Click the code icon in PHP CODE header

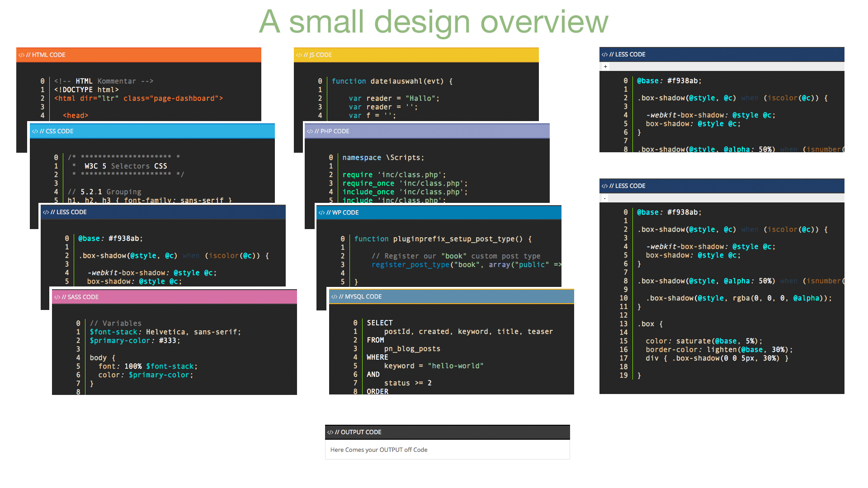[x=310, y=131]
